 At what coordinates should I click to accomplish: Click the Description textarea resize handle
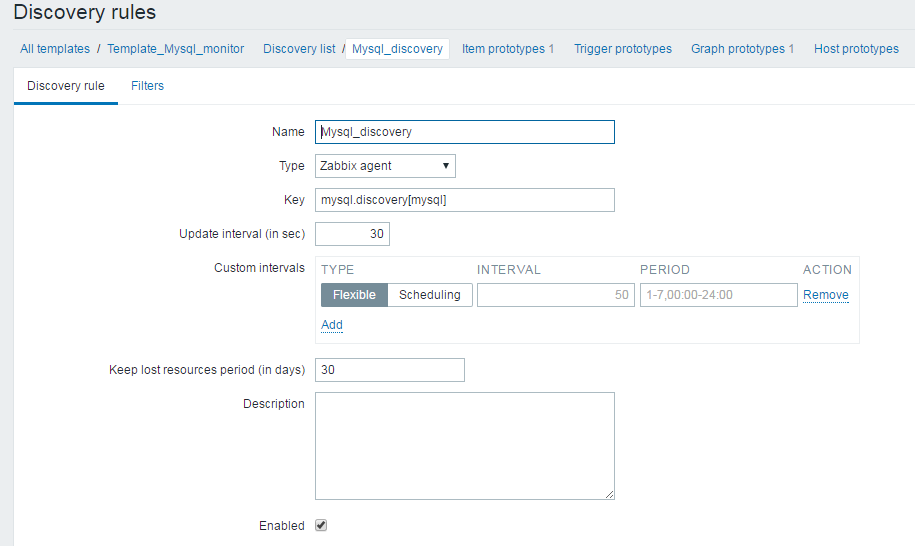(609, 495)
